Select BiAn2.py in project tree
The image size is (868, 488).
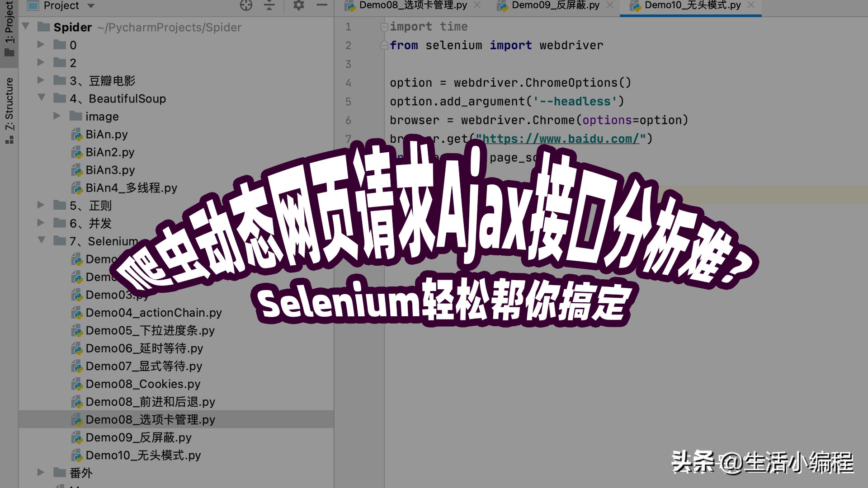pyautogui.click(x=110, y=152)
